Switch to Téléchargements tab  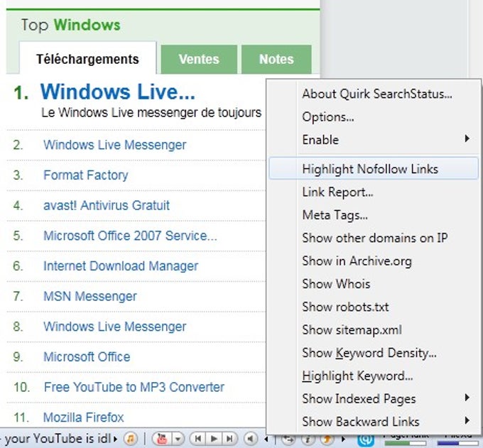(x=88, y=58)
